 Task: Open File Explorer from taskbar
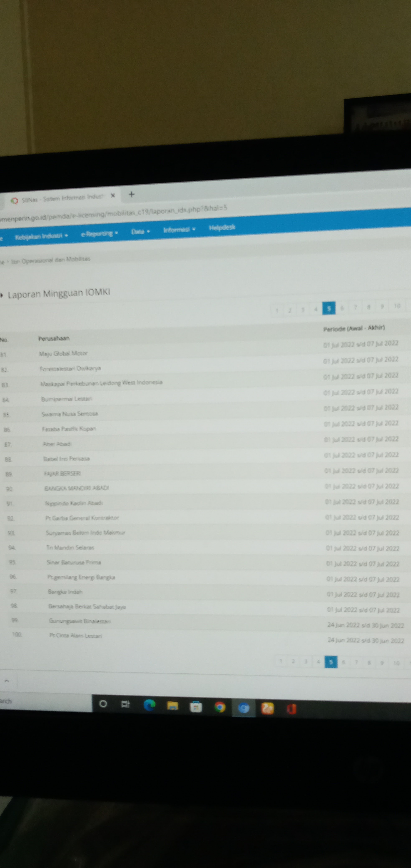[x=172, y=706]
